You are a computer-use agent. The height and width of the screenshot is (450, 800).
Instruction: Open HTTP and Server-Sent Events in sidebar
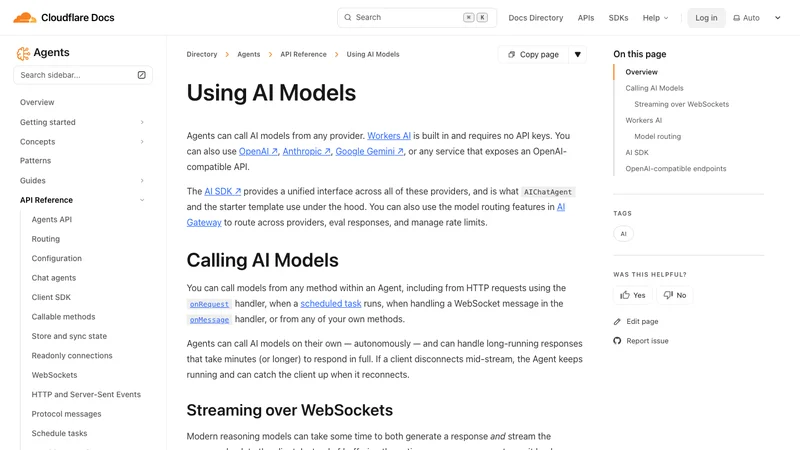pyautogui.click(x=86, y=394)
